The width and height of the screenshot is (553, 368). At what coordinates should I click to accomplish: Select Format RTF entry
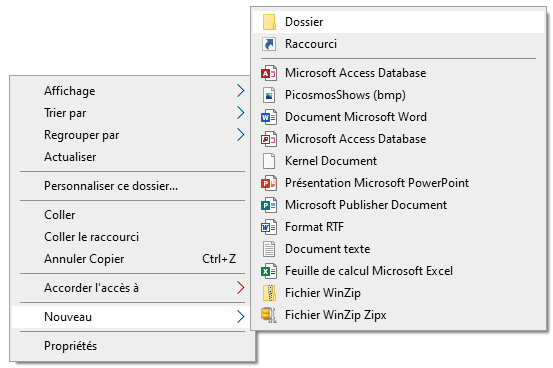399,227
